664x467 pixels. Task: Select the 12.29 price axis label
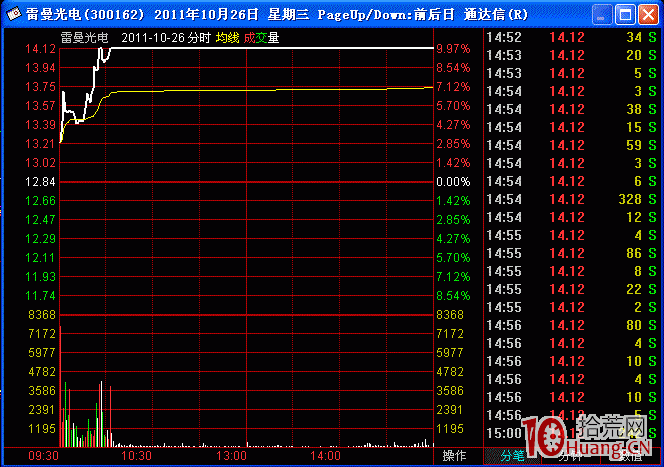40,239
